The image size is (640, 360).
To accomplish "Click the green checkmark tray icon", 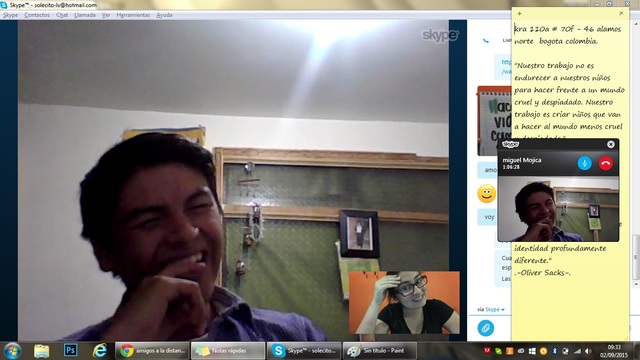I will coord(498,351).
